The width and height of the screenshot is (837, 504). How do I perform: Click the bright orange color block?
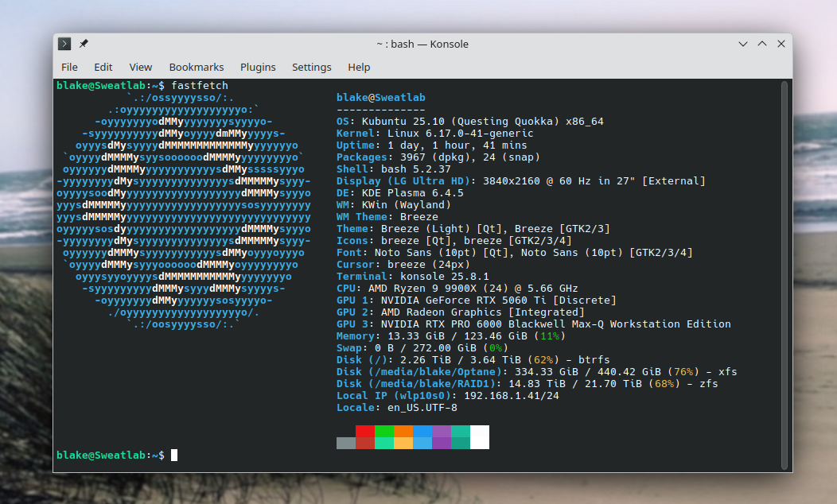point(403,431)
